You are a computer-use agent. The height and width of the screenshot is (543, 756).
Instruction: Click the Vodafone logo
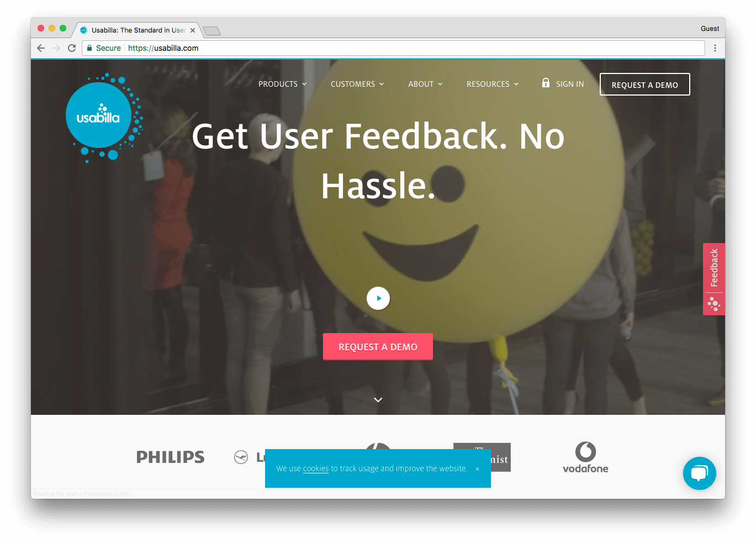tap(585, 457)
